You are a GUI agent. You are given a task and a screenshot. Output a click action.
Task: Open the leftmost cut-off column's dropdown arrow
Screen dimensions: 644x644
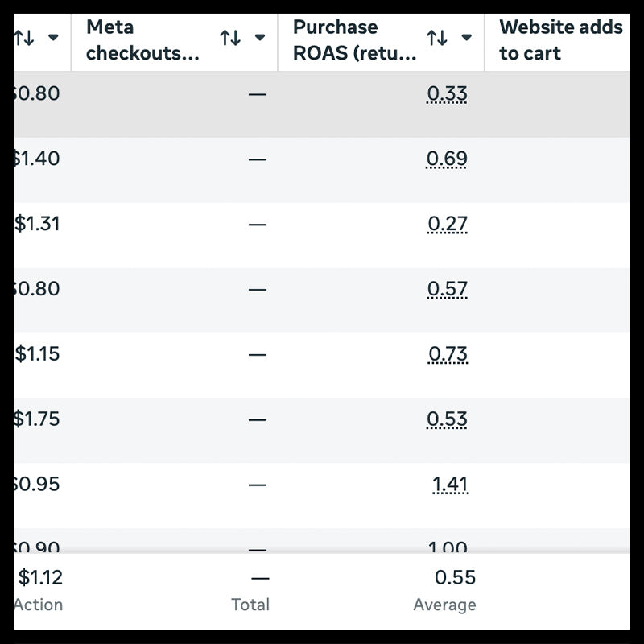pyautogui.click(x=53, y=38)
